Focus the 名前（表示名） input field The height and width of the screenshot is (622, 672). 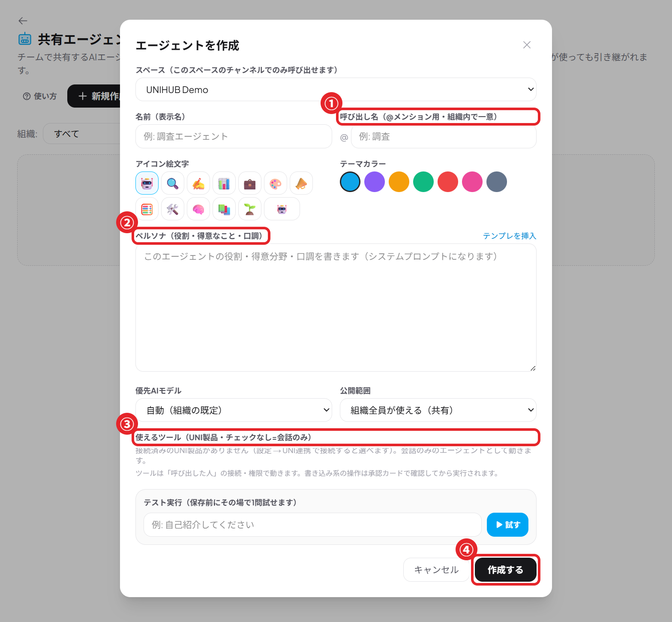tap(234, 136)
